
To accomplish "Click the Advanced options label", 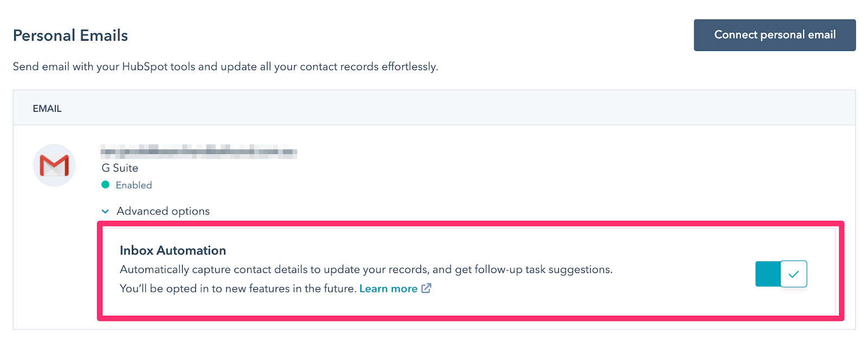I will [x=163, y=211].
